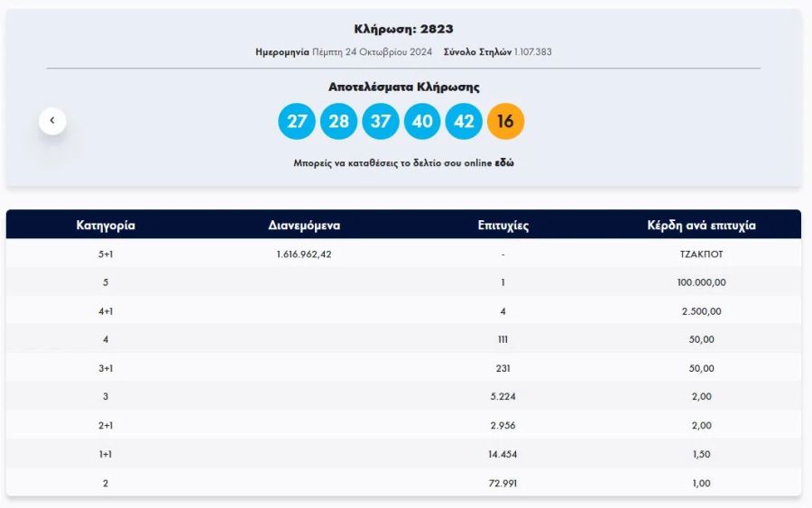Select the blue ball number 42
Screen dimensions: 812x508
(x=464, y=122)
